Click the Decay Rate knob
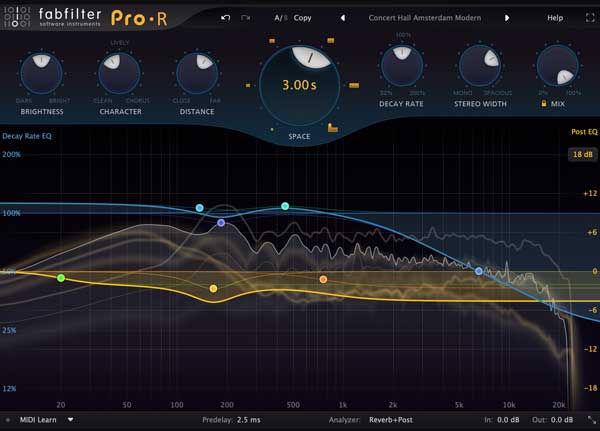Screen dimensions: 600x431 click(402, 65)
